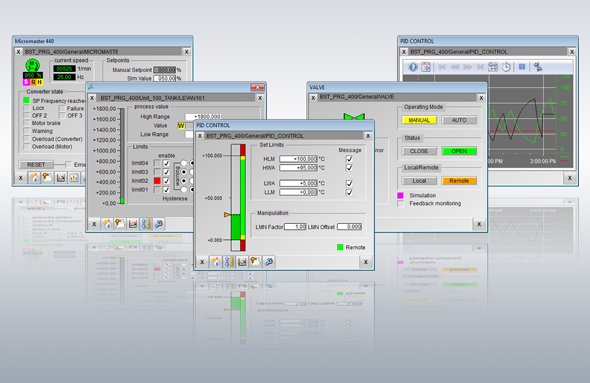590x383 pixels.
Task: Open messages icon in front PID CONTROL toolbar
Action: pyautogui.click(x=255, y=261)
